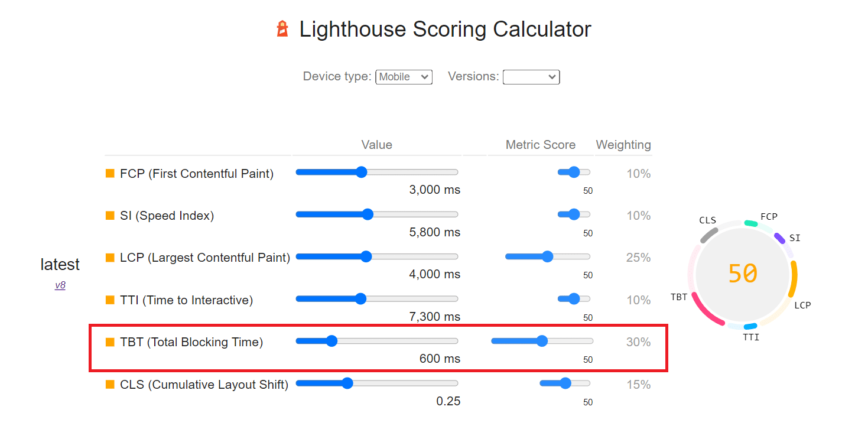Click the orange square beside FCP
This screenshot has height=426, width=868.
(x=109, y=173)
